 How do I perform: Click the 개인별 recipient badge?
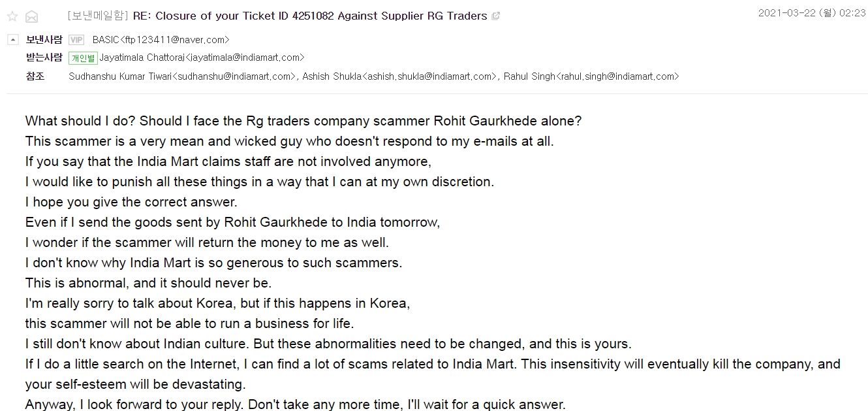coord(83,58)
